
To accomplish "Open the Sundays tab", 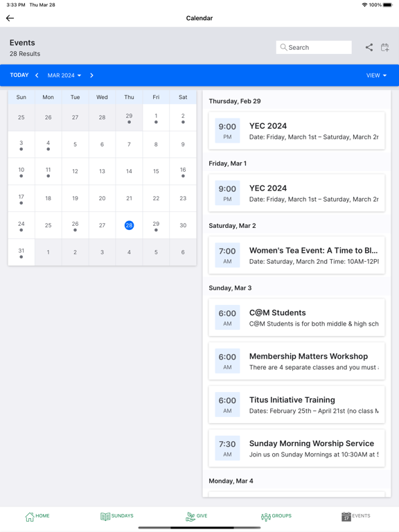I will (x=116, y=516).
